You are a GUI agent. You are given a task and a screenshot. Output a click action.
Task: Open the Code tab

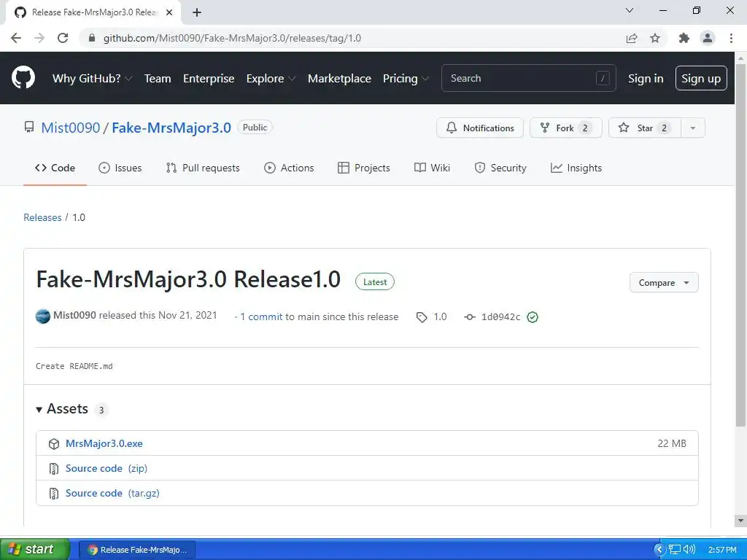point(55,168)
